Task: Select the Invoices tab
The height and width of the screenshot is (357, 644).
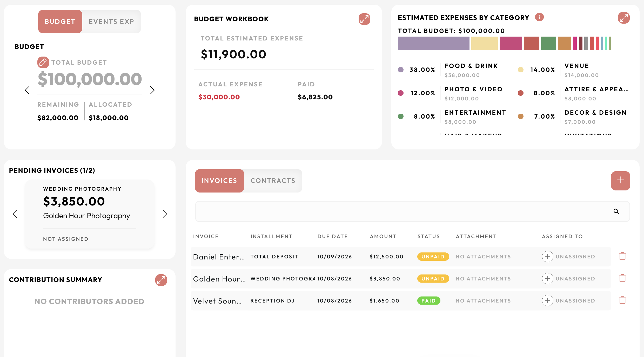Action: [x=219, y=181]
